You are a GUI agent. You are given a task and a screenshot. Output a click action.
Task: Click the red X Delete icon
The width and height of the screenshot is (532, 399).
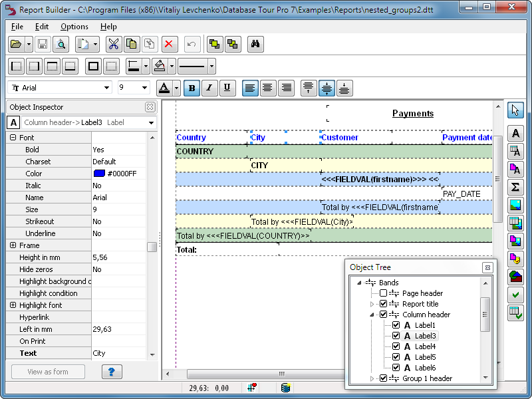point(169,45)
